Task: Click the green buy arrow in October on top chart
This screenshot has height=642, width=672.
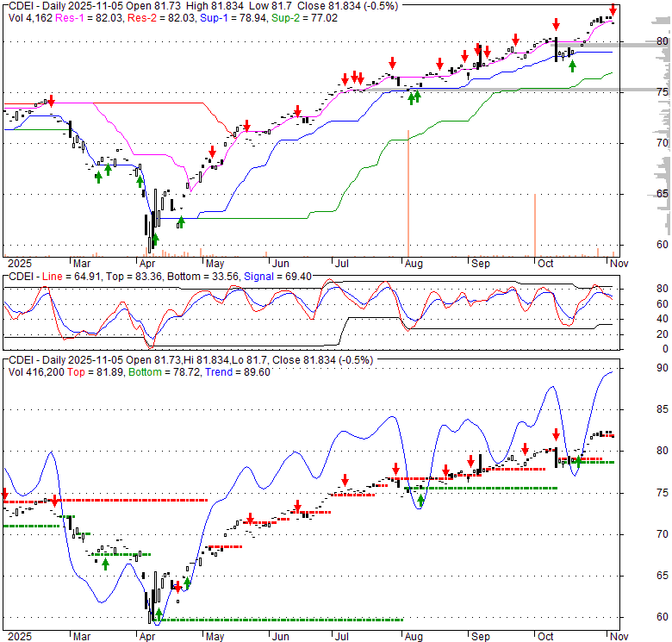Action: (572, 65)
